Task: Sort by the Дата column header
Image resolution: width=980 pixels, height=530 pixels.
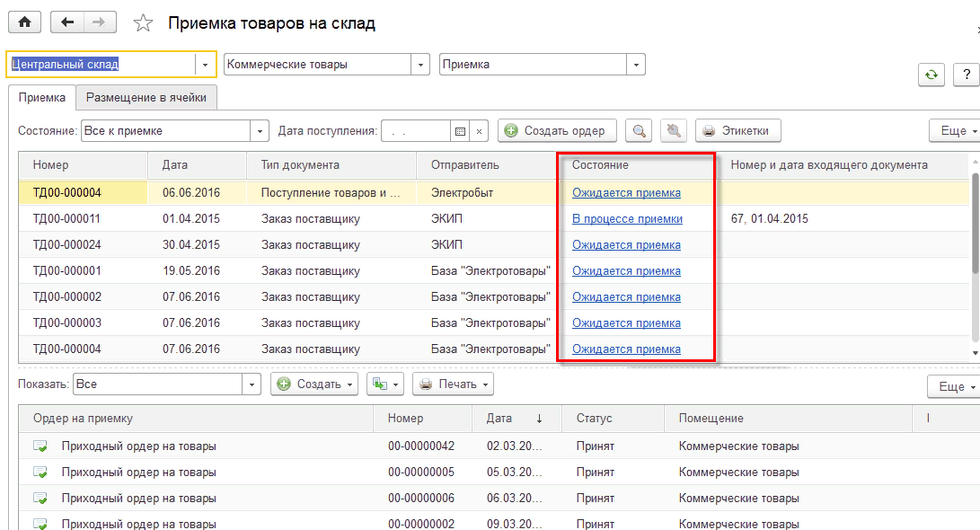Action: (175, 165)
